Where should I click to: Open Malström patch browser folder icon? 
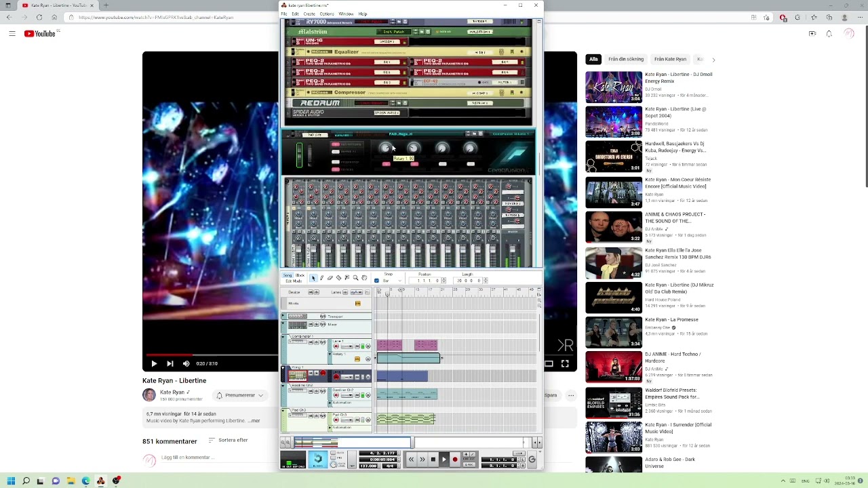pos(422,32)
